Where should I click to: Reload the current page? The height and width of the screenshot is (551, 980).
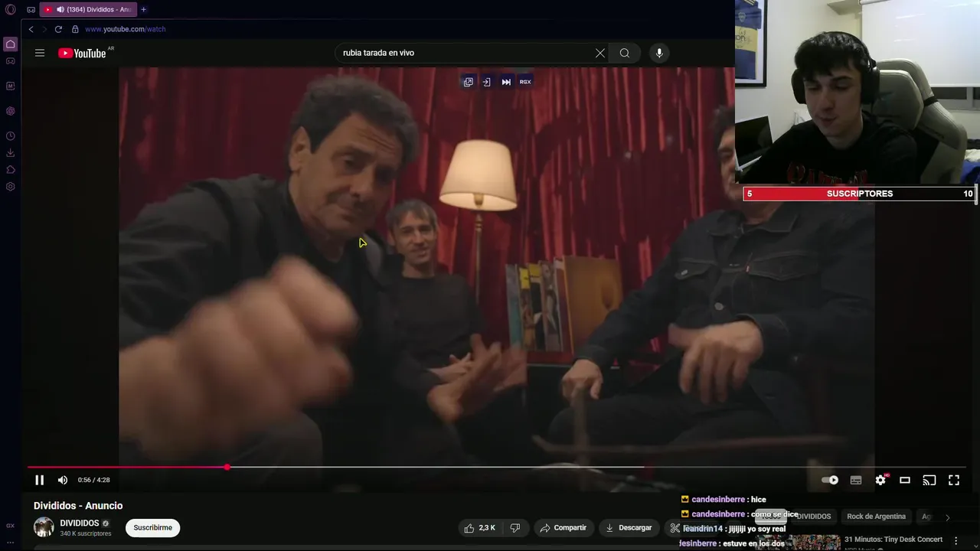point(58,29)
